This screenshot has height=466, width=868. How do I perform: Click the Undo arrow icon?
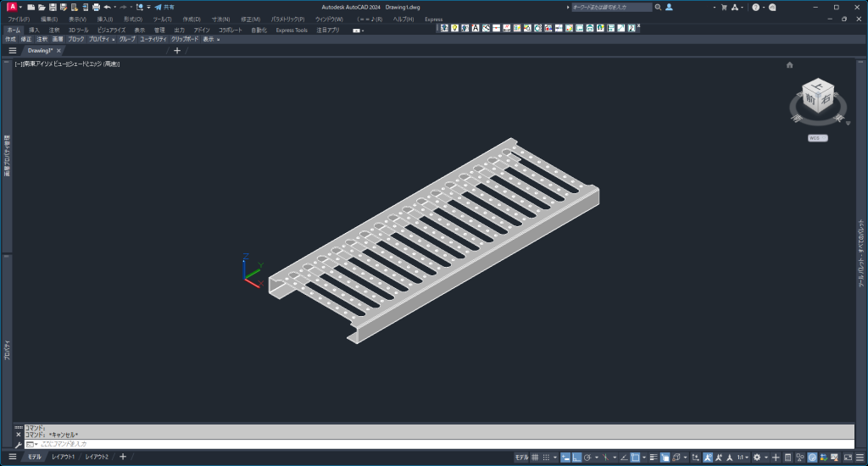click(x=108, y=7)
